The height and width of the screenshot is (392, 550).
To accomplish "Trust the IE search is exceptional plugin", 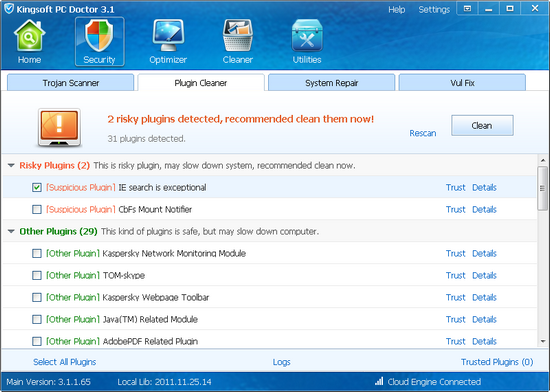I will click(x=456, y=188).
